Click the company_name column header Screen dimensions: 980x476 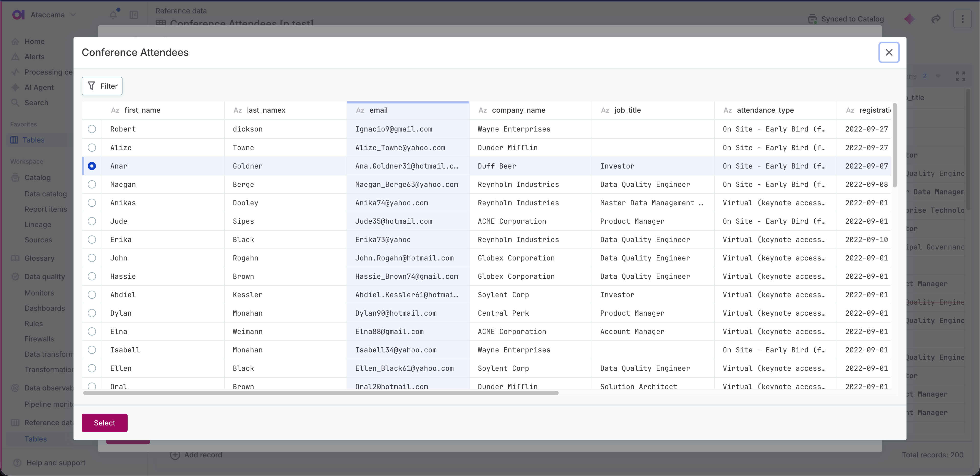pyautogui.click(x=530, y=110)
